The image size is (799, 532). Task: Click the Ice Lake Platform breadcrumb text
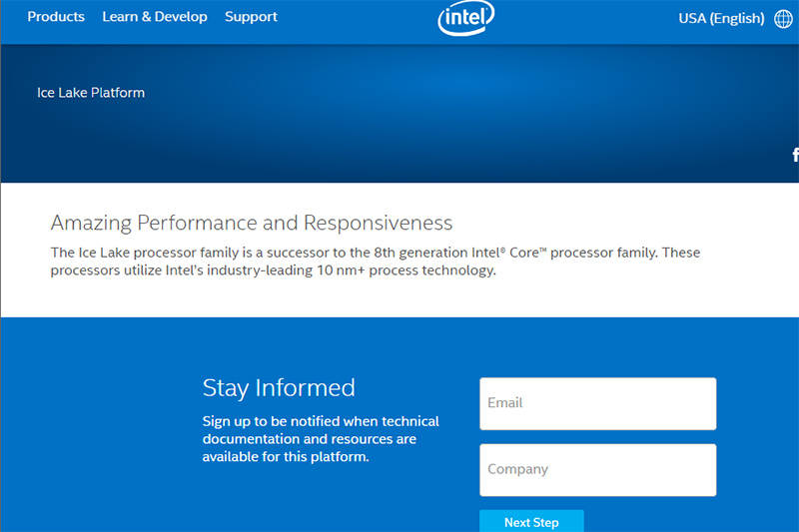91,93
